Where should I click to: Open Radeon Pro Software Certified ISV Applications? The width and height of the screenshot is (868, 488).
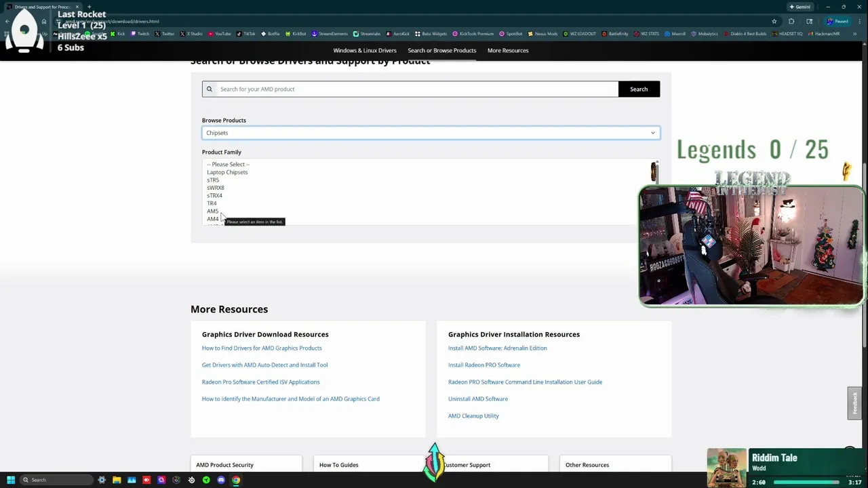coord(260,382)
